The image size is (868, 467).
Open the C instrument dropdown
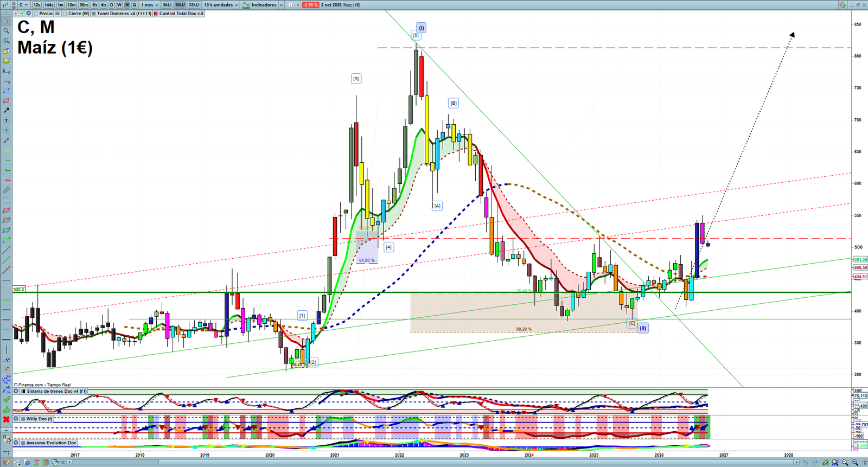(23, 5)
